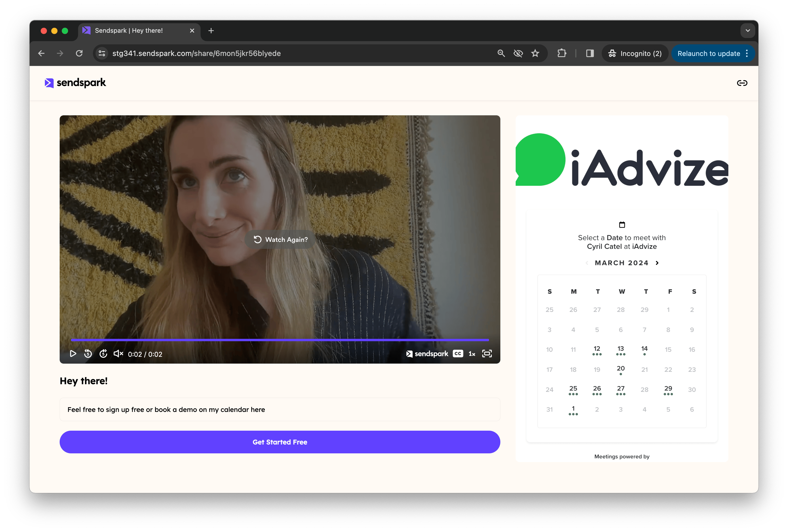Select March 14 on the calendar

[644, 350]
